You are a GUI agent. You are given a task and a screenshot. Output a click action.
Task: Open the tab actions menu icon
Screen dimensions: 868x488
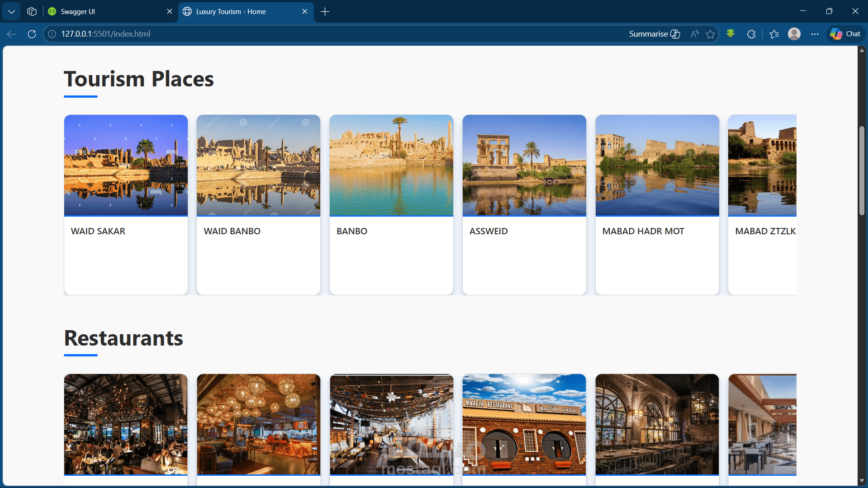pyautogui.click(x=32, y=12)
